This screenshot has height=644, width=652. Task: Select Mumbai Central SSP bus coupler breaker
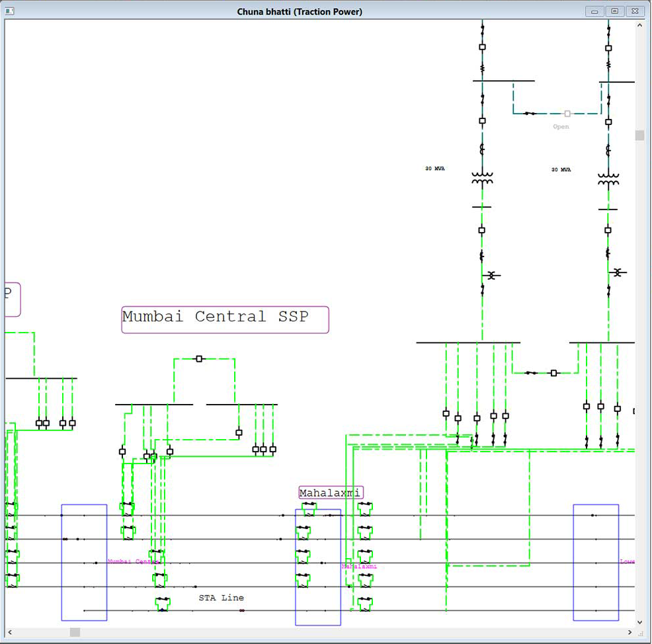pyautogui.click(x=199, y=359)
